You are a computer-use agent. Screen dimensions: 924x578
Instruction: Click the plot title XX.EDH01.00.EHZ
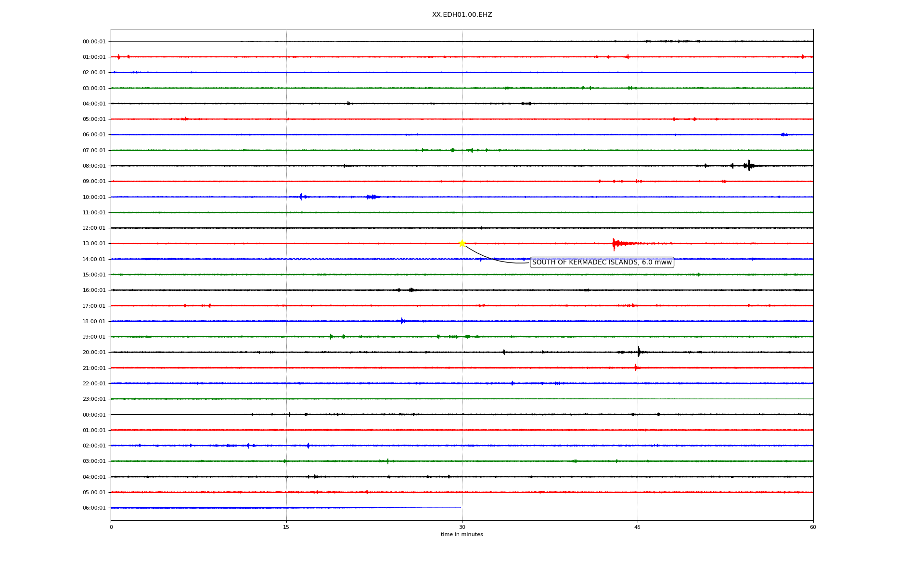pyautogui.click(x=462, y=15)
